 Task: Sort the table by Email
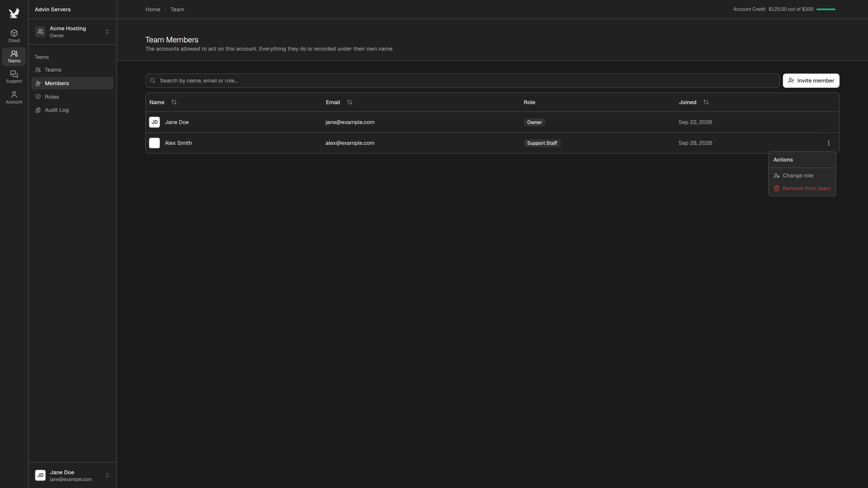349,102
